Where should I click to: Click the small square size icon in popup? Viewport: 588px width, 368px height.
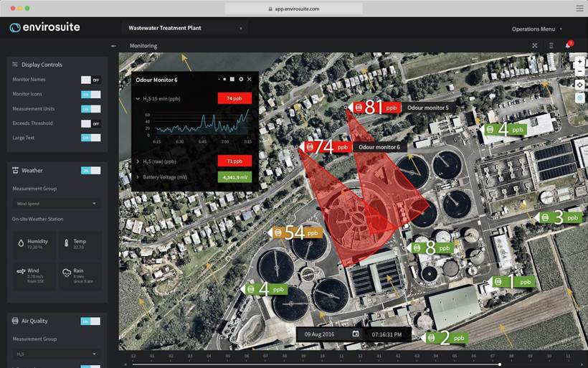(x=224, y=79)
